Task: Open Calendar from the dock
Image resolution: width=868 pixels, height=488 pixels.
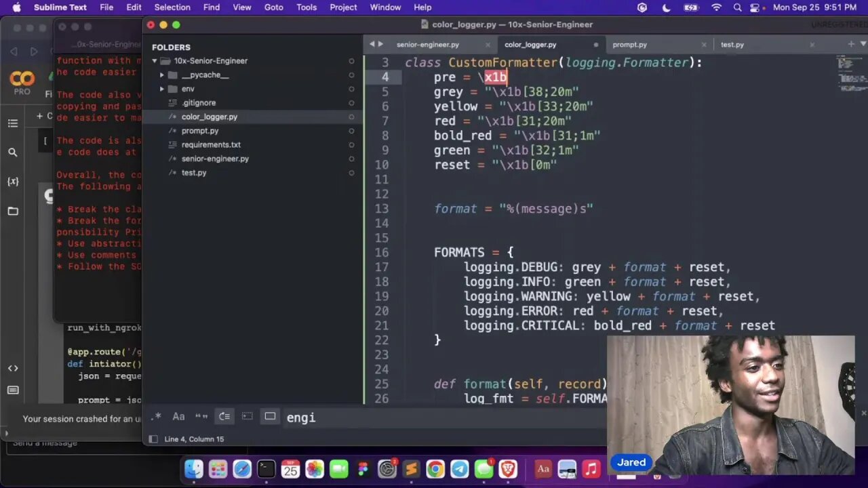Action: tap(290, 469)
